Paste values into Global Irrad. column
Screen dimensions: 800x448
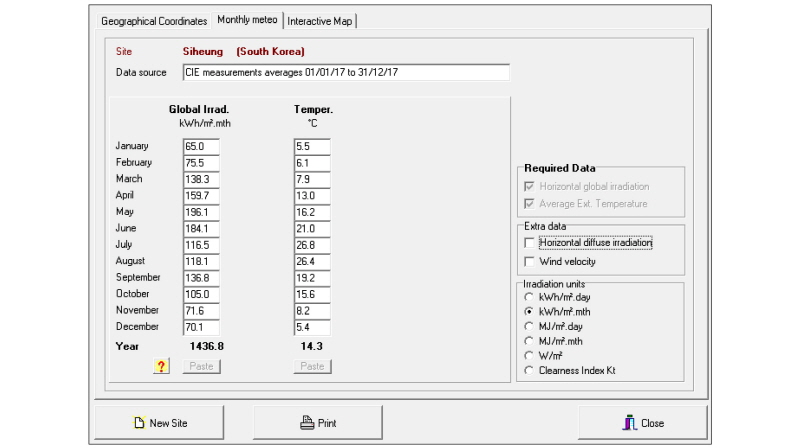pos(202,366)
